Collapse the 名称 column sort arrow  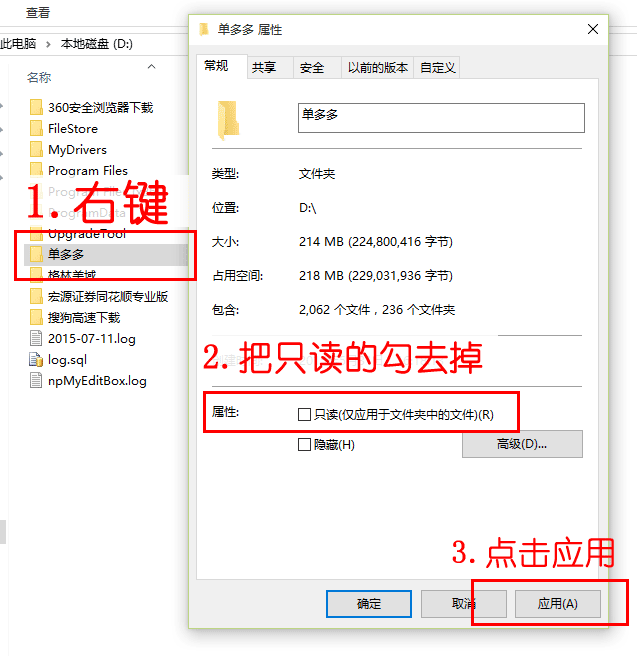(x=151, y=67)
